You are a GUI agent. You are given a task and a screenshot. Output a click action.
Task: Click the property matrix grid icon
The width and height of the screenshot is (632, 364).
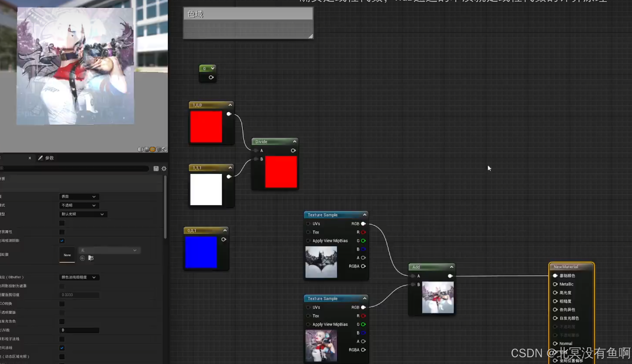click(156, 169)
